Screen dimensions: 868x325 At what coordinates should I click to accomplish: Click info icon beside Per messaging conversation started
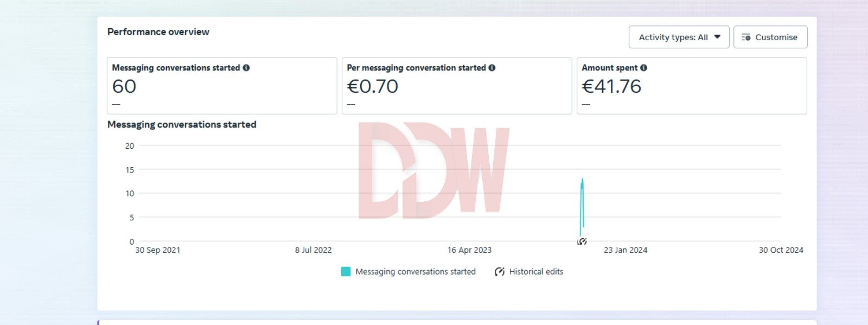(x=492, y=68)
